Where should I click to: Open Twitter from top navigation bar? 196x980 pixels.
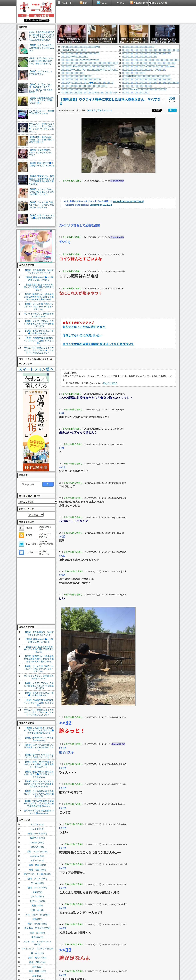102,3
